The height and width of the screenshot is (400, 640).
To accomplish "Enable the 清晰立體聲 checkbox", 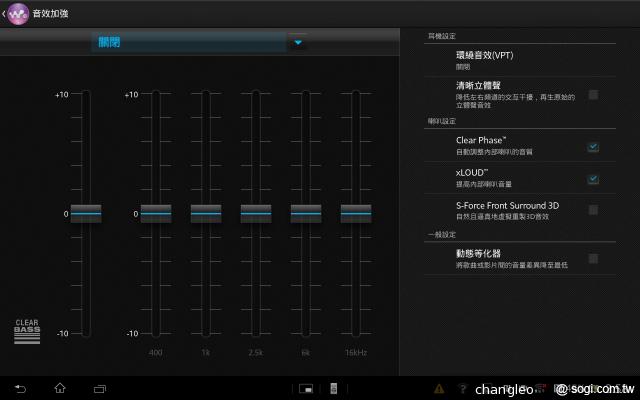I will (593, 95).
